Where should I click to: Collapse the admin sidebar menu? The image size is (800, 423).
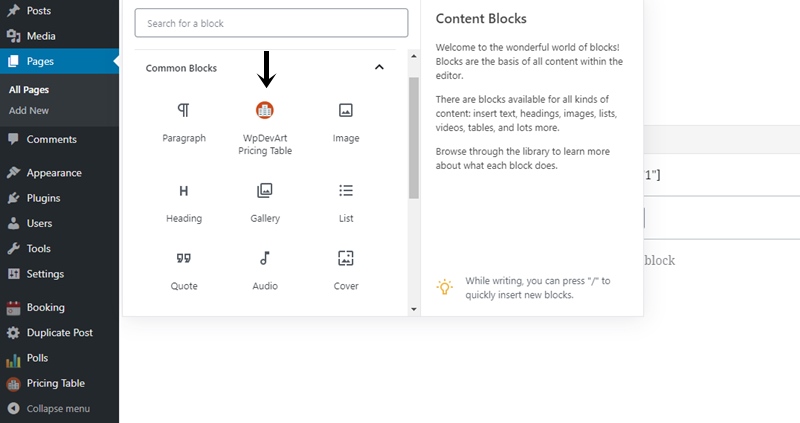[x=60, y=409]
